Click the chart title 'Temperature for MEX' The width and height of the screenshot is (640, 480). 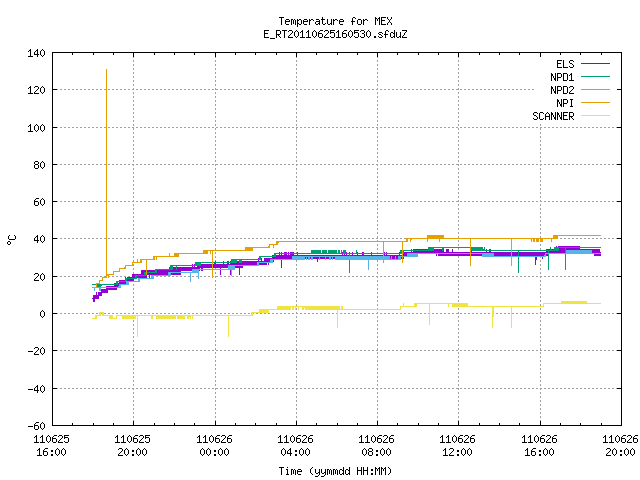point(335,21)
